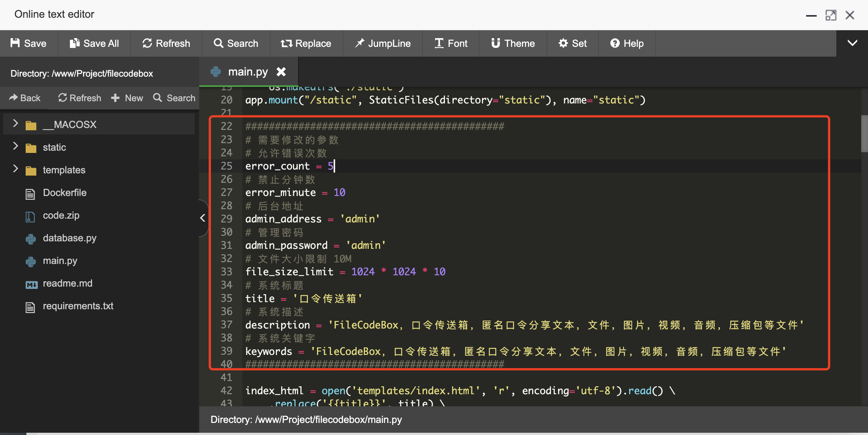This screenshot has width=868, height=435.
Task: Click the app.mount static line
Action: point(445,100)
